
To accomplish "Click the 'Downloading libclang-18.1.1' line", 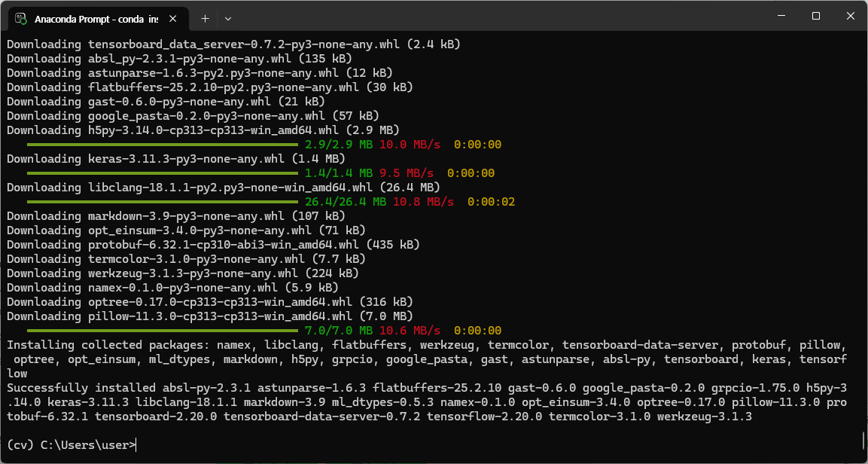I will click(224, 188).
